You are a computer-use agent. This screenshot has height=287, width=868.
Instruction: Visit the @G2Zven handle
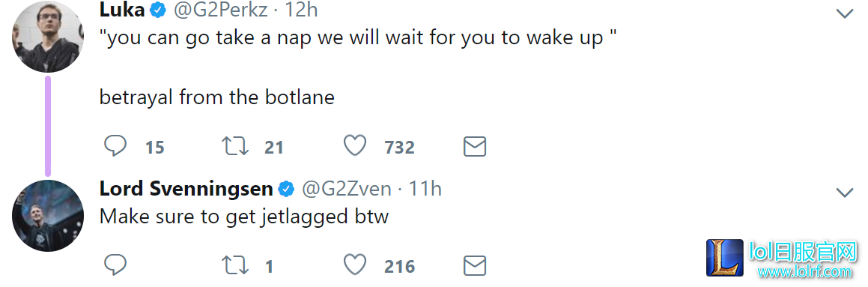tap(346, 189)
